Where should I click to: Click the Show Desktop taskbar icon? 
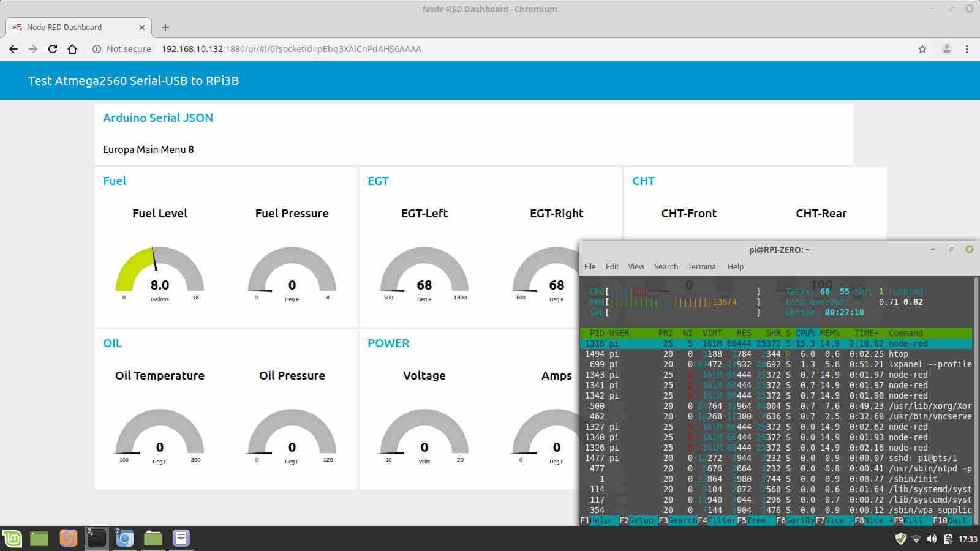(x=39, y=539)
